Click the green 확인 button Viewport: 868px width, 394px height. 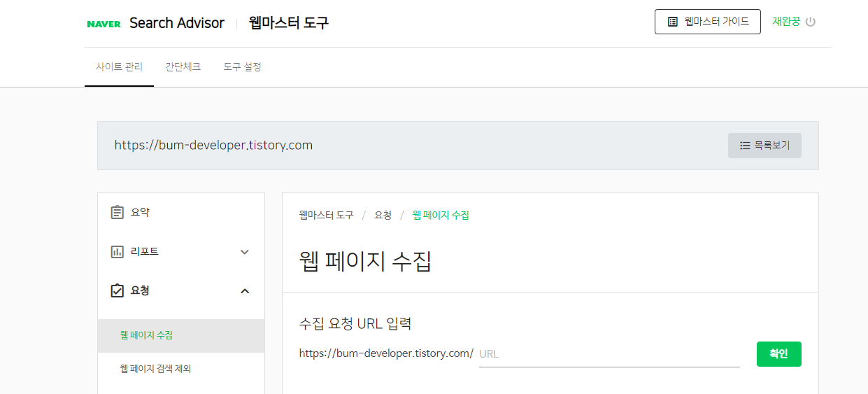click(778, 354)
